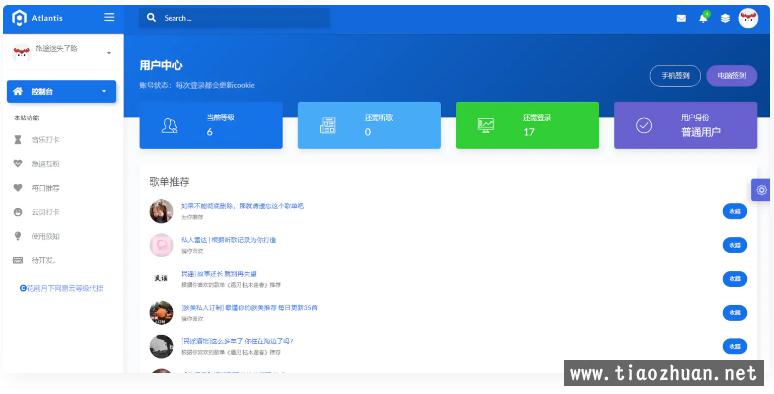
Task: Click the icon on the light-blue 0 card
Action: [x=327, y=125]
